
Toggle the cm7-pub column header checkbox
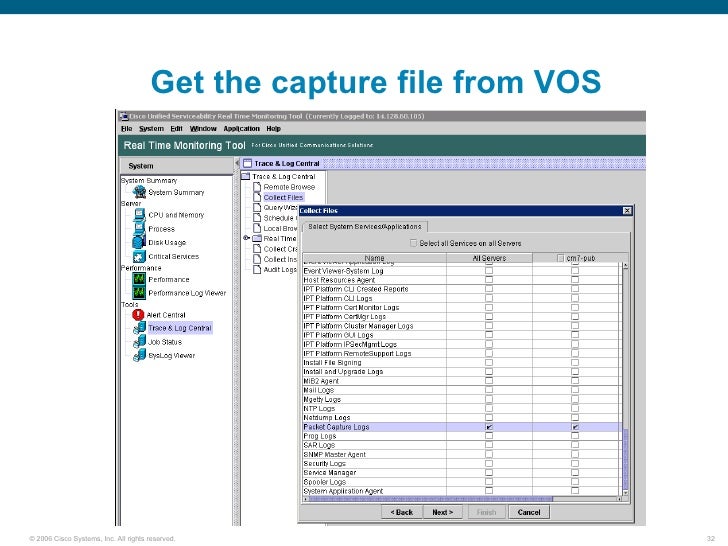pyautogui.click(x=560, y=258)
